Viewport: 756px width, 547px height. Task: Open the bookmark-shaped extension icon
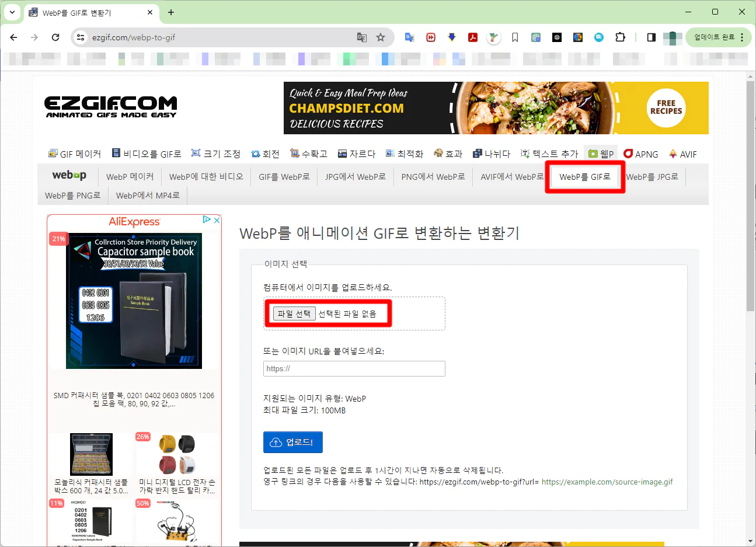coord(515,37)
